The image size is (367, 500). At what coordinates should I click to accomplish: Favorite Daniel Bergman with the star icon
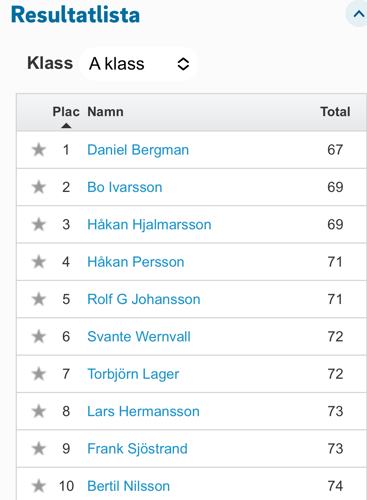tap(39, 150)
